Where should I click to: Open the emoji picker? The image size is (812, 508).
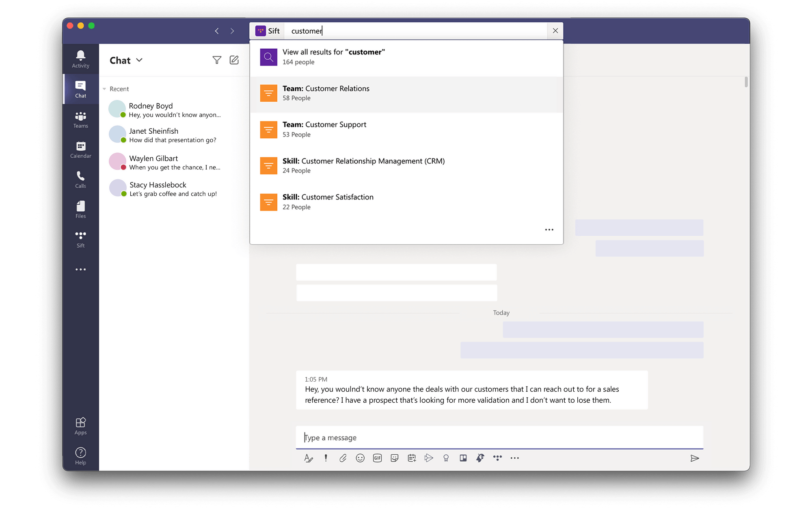[x=360, y=458]
